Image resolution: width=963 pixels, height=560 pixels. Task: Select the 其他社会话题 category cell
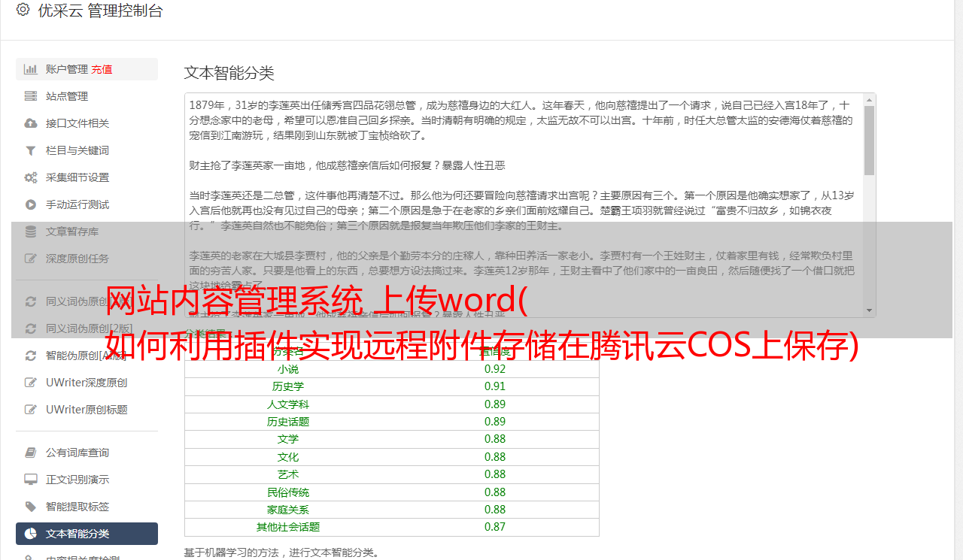[288, 527]
